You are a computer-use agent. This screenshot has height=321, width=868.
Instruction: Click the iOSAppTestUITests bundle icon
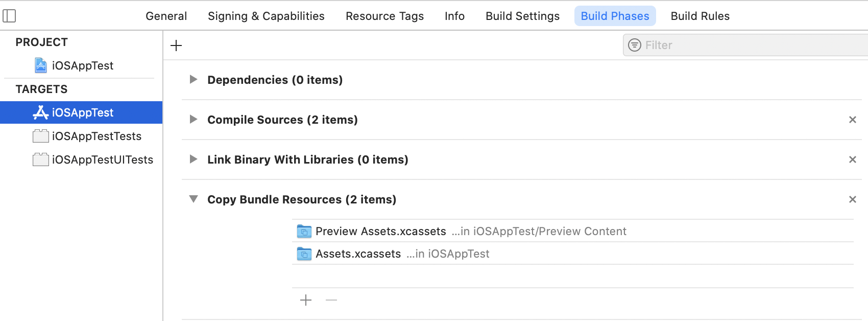point(40,159)
